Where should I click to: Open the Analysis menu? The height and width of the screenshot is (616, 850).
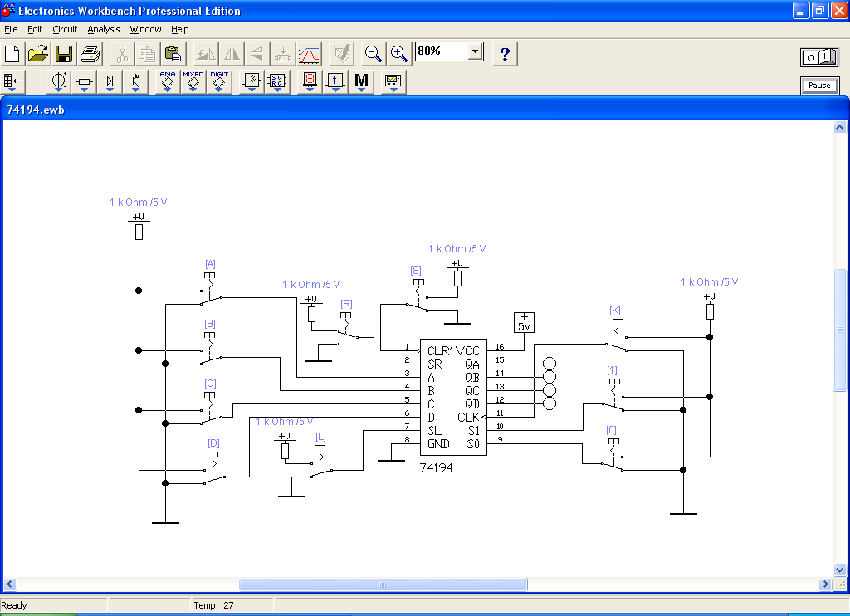(104, 29)
